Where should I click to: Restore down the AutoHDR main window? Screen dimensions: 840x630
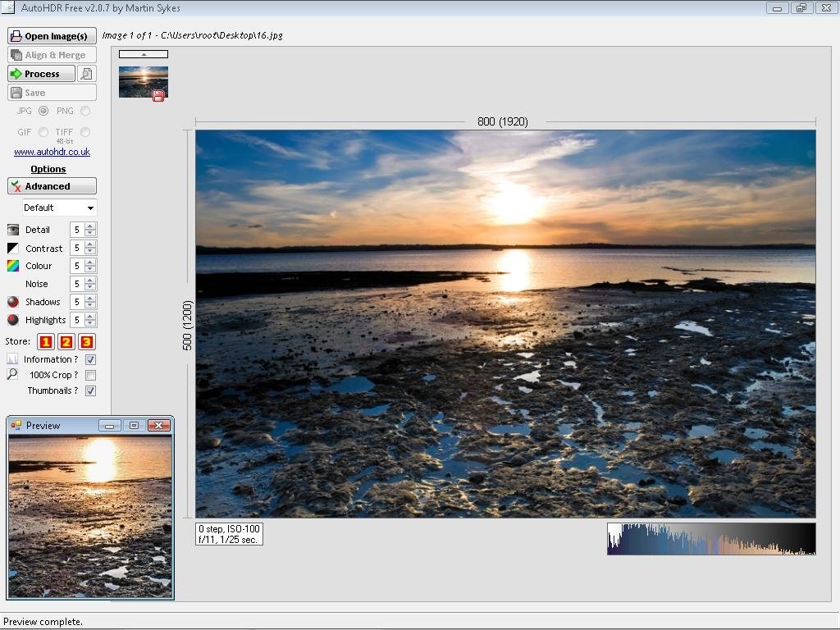pos(801,7)
